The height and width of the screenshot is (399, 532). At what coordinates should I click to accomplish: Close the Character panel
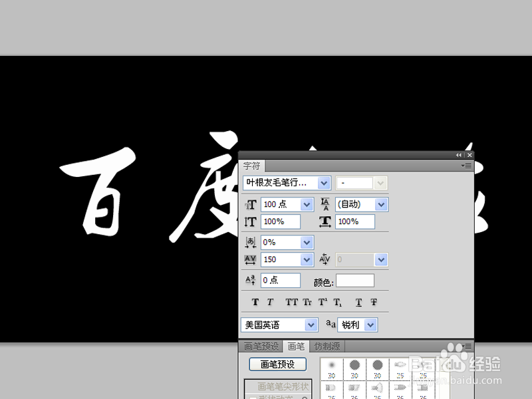click(469, 155)
